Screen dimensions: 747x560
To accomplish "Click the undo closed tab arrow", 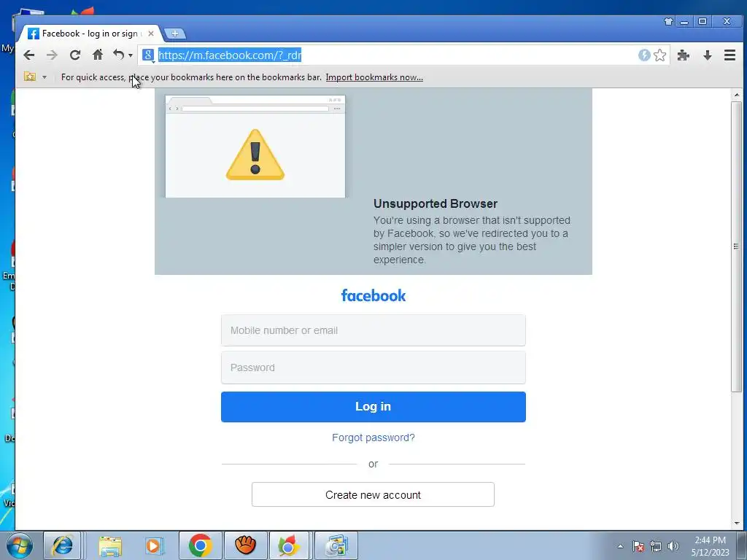I will [118, 55].
